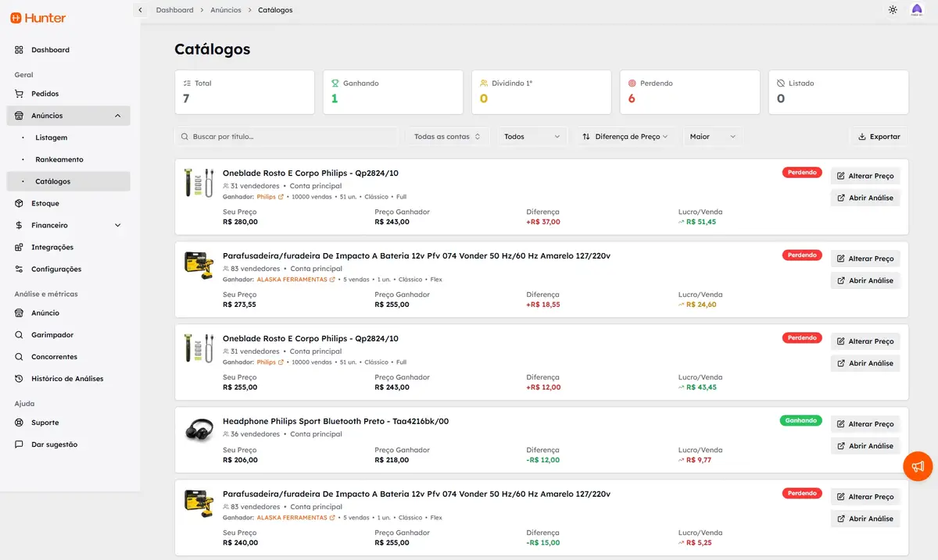Focus the Buscar por título search field

(286, 137)
